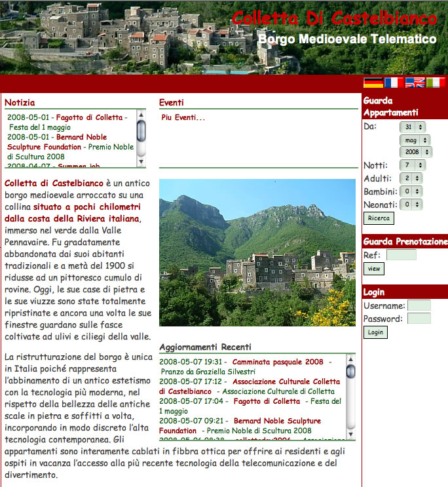Click into the Password field
Image resolution: width=448 pixels, height=487 pixels.
pyautogui.click(x=419, y=319)
